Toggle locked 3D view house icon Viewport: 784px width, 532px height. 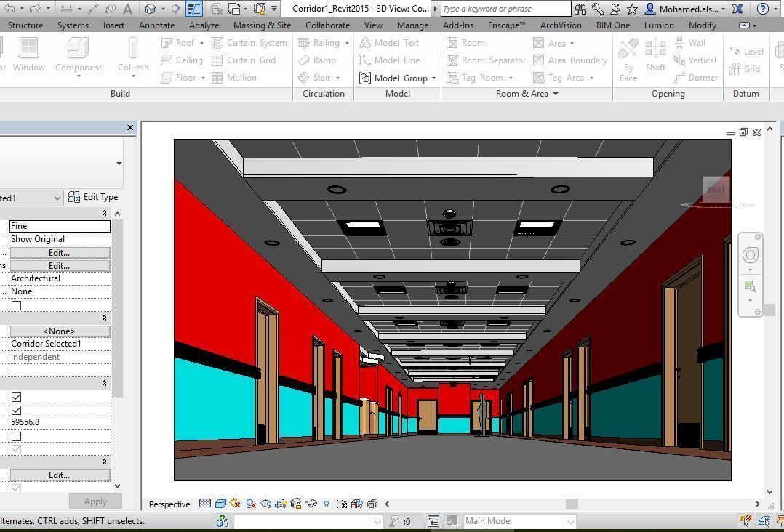tap(296, 504)
